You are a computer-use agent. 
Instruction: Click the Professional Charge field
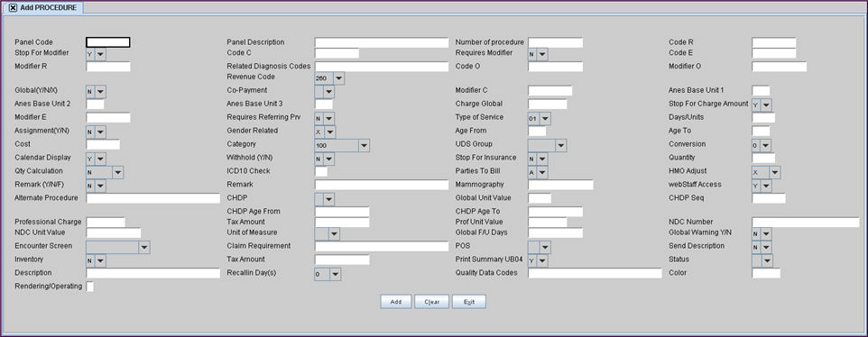[x=106, y=222]
